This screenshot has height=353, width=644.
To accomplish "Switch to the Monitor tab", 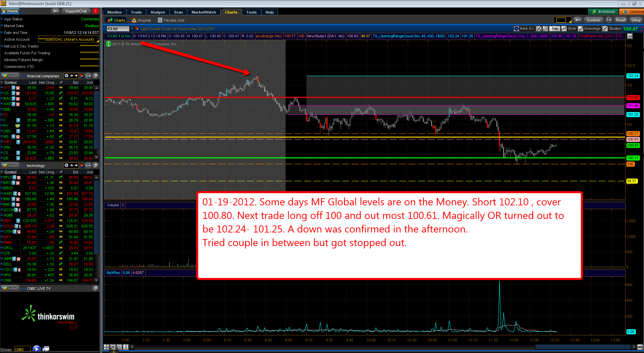I will point(114,12).
